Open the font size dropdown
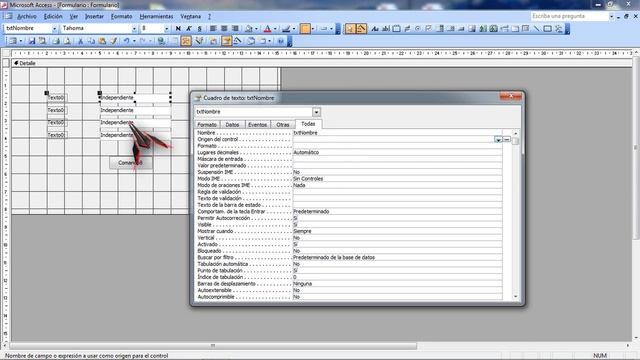 coord(166,29)
